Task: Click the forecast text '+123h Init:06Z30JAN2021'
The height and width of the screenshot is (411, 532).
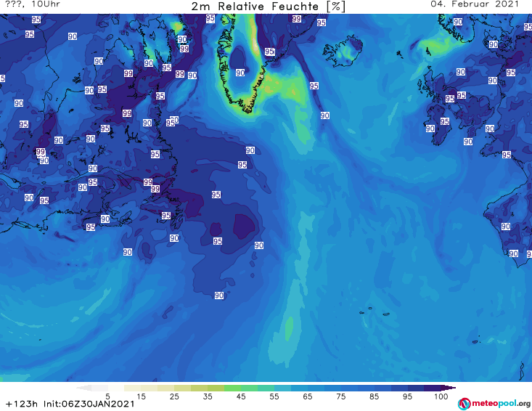Action: click(70, 404)
